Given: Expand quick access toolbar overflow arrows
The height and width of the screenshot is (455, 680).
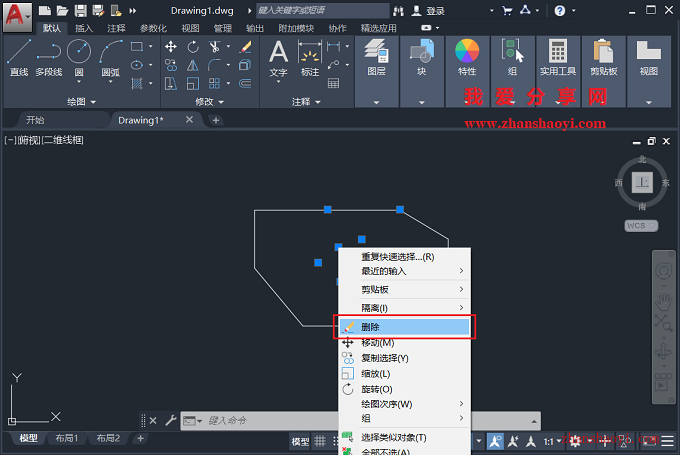Looking at the screenshot, I should coord(133,10).
